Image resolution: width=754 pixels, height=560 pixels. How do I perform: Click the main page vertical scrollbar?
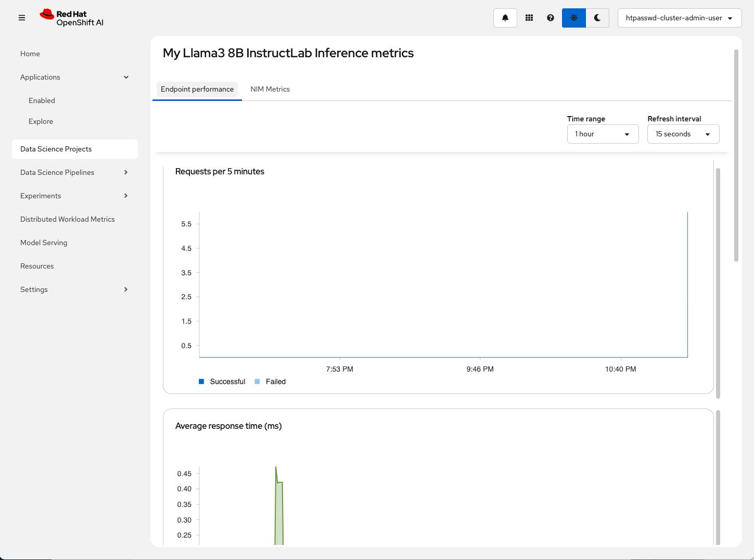(736, 156)
